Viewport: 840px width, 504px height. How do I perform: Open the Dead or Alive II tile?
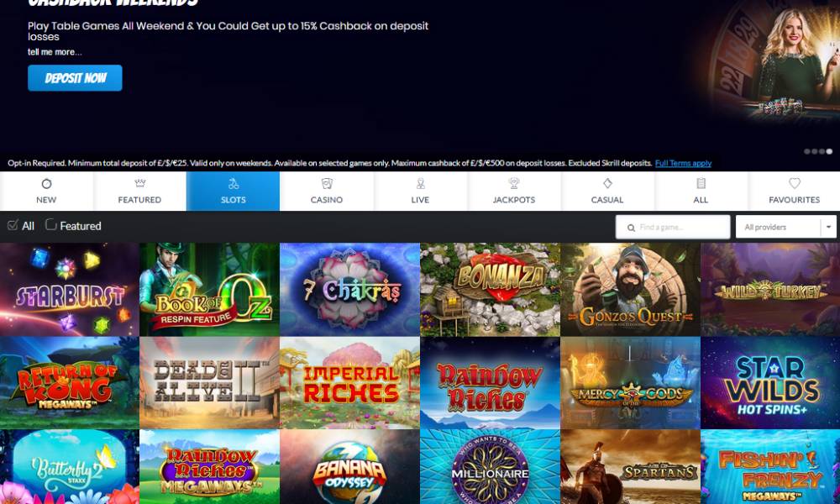(x=209, y=383)
